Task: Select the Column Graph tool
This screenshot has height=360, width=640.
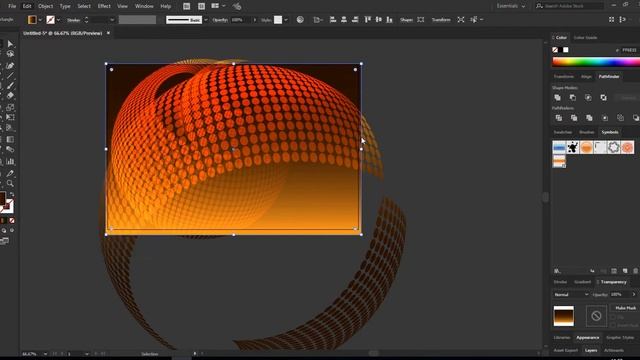Action: pyautogui.click(x=10, y=161)
